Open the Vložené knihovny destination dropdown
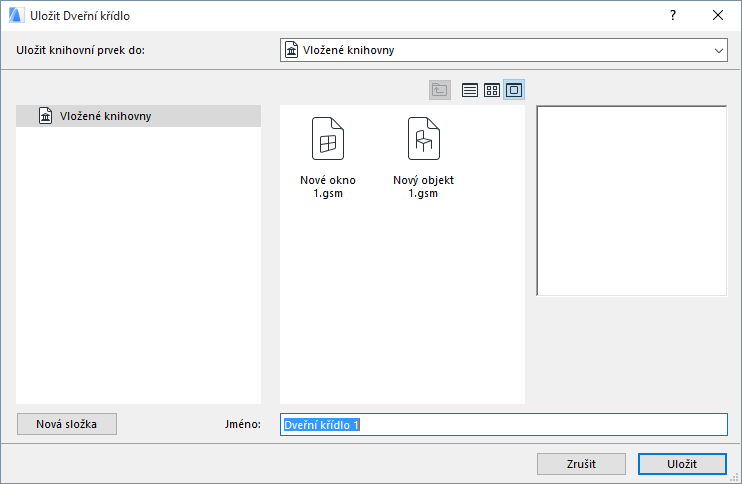Viewport: 742px width, 484px height. (504, 50)
